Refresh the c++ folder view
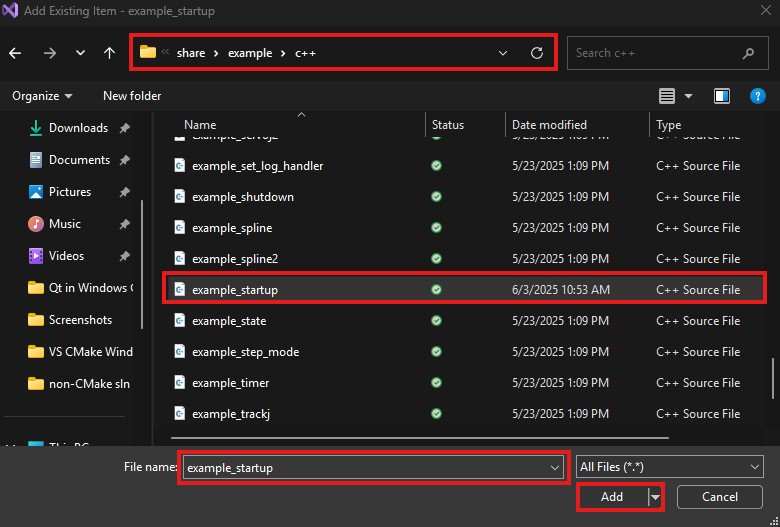The width and height of the screenshot is (780, 527). pyautogui.click(x=537, y=53)
